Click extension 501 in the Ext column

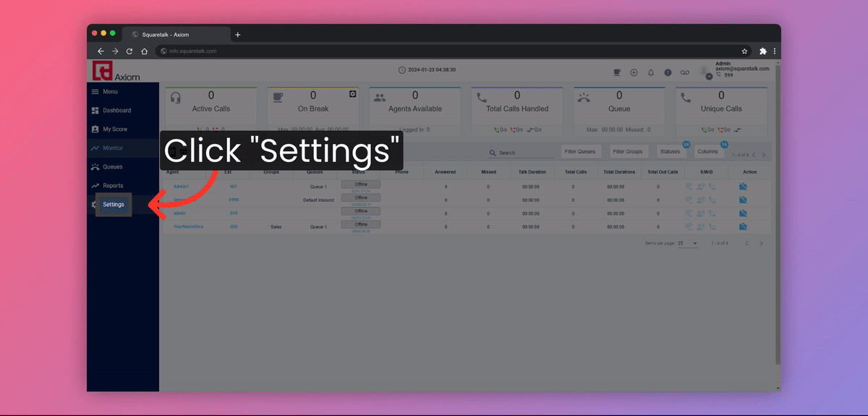coord(233,187)
